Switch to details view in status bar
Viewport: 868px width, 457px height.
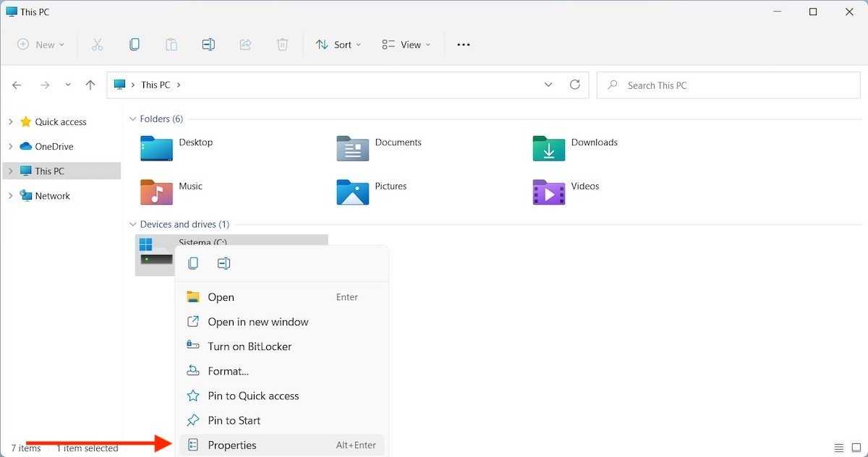click(839, 448)
